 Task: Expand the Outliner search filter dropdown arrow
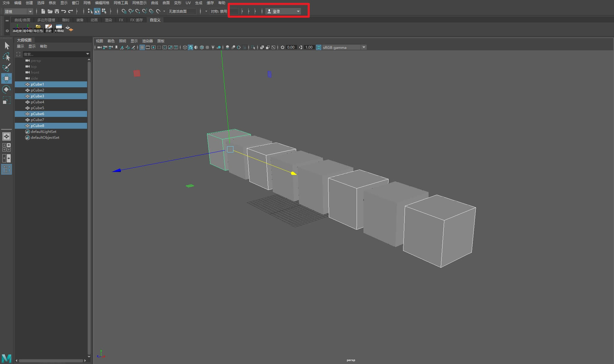click(x=87, y=54)
